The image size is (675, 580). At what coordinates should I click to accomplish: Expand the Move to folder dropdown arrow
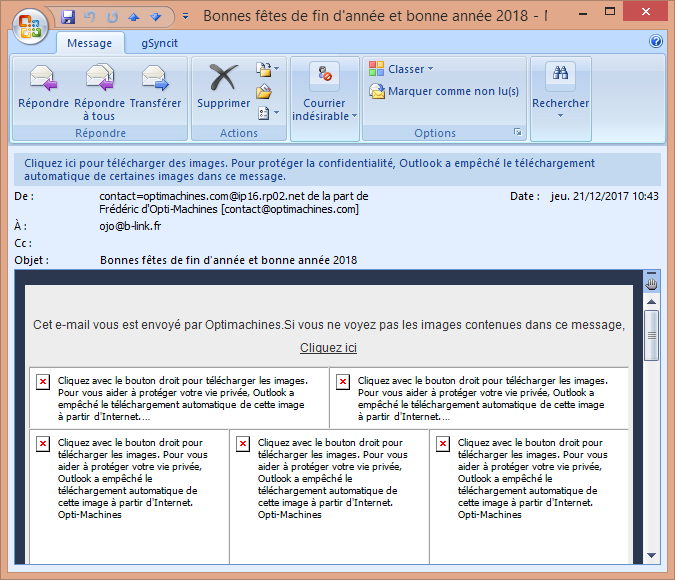pos(276,69)
